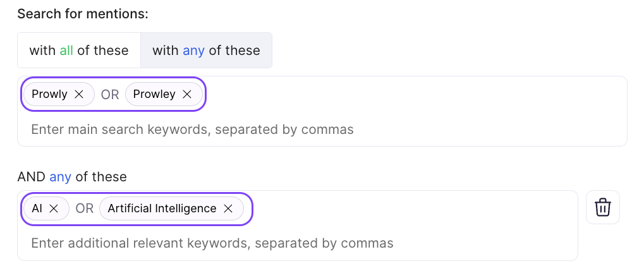This screenshot has height=271, width=644.
Task: Delete the AI keyword chip
Action: pos(54,208)
